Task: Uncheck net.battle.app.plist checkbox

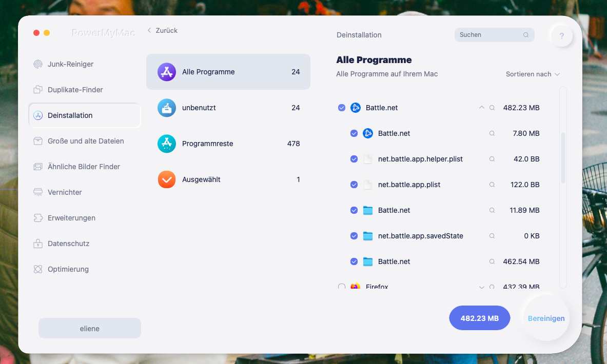Action: [354, 185]
